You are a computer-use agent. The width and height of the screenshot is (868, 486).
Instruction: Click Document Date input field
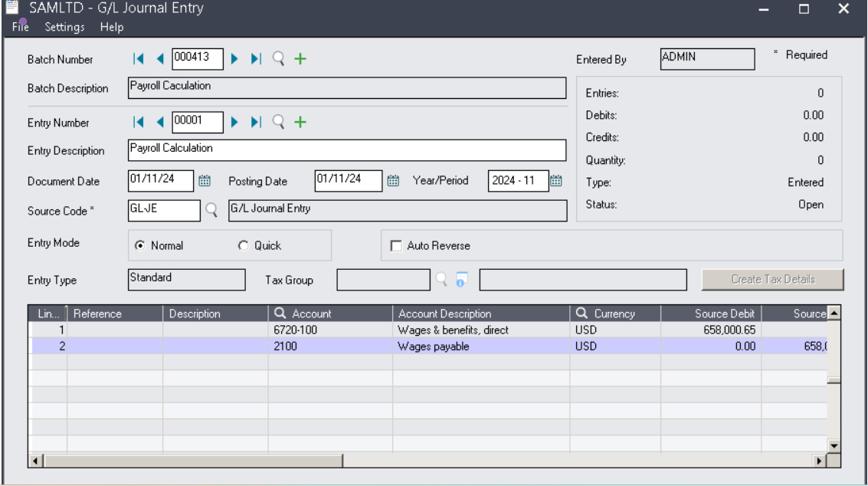click(161, 181)
